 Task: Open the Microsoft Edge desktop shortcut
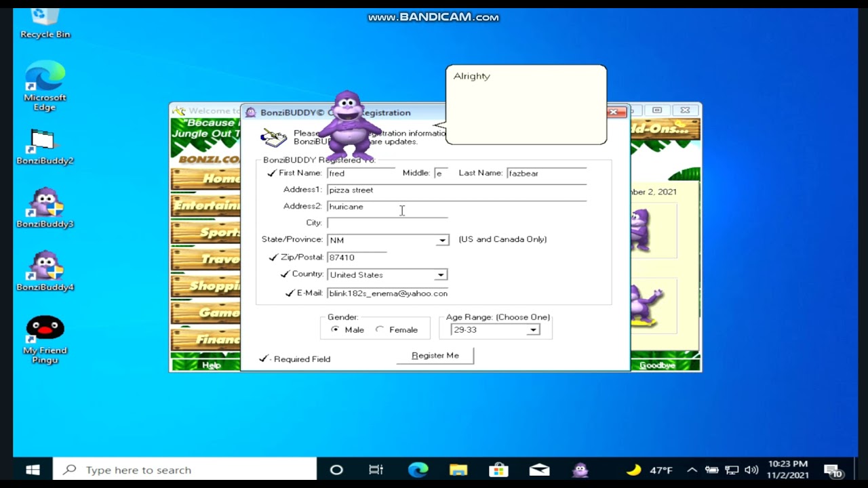coord(45,86)
